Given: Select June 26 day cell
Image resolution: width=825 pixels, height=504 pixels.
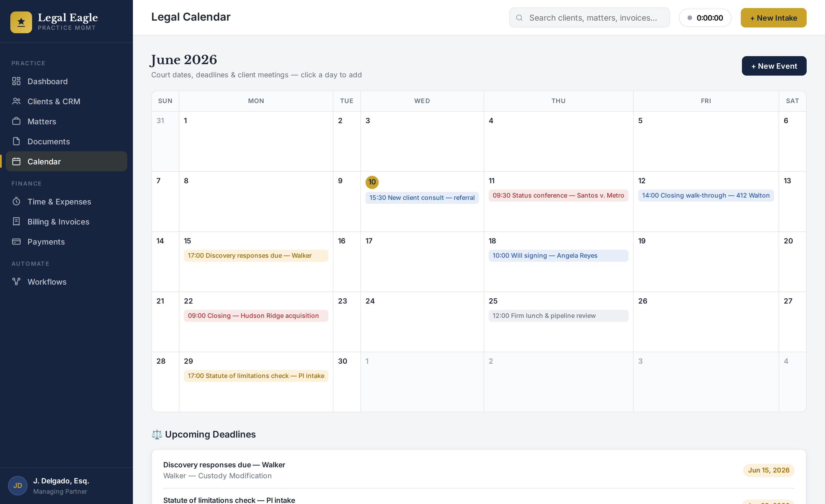Looking at the screenshot, I should [706, 322].
